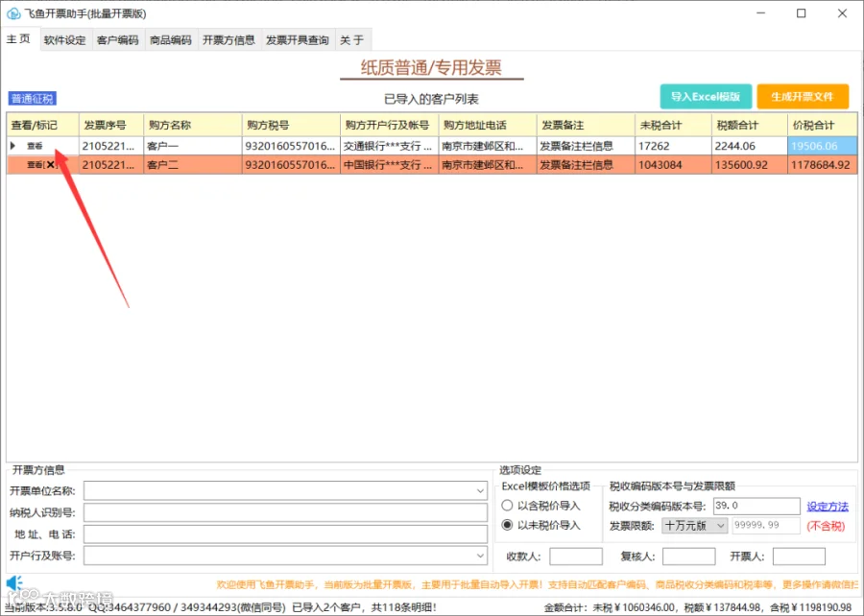Maximize the application window
The image size is (864, 616).
tap(802, 13)
